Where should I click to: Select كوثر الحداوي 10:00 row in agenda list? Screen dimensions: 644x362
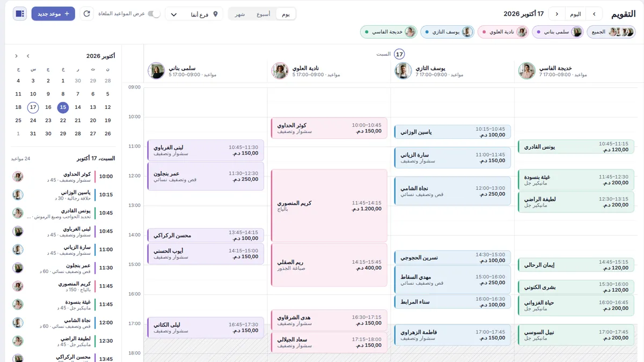coord(63,176)
